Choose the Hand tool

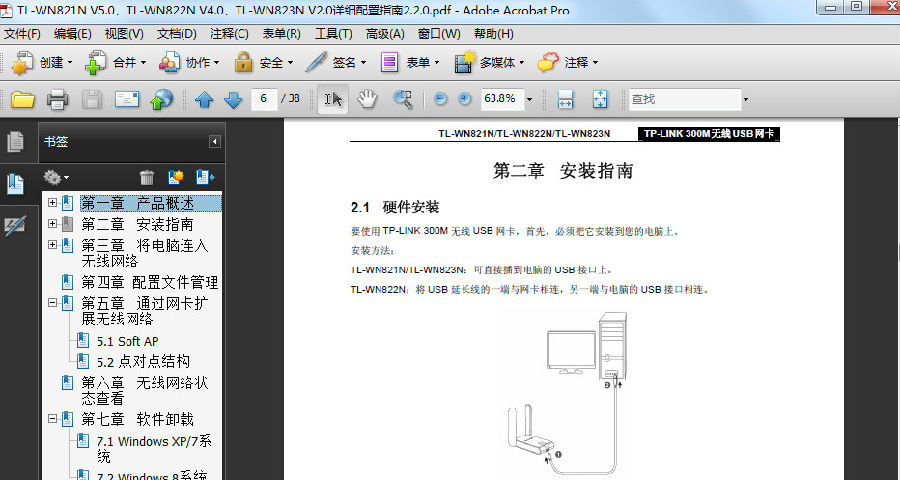(x=367, y=99)
